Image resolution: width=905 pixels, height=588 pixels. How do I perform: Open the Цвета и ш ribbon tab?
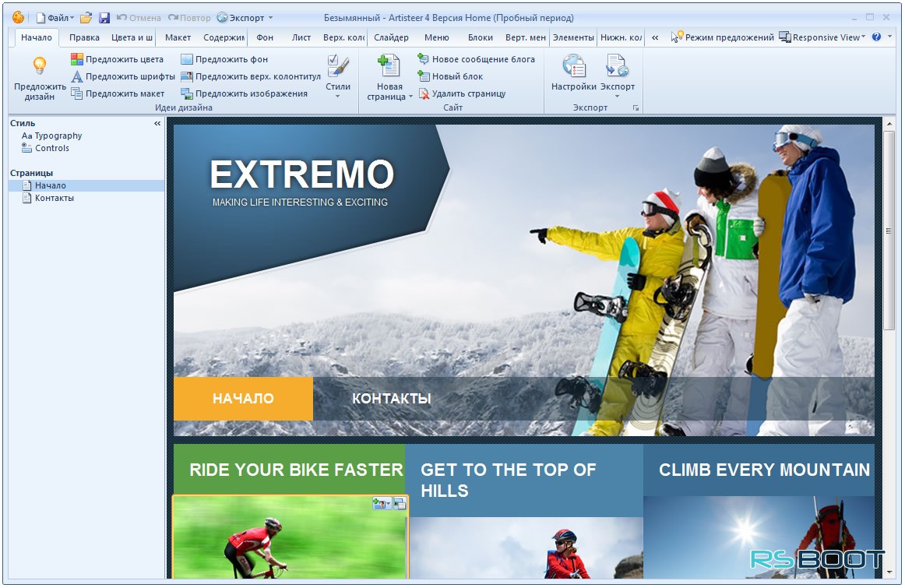[132, 37]
